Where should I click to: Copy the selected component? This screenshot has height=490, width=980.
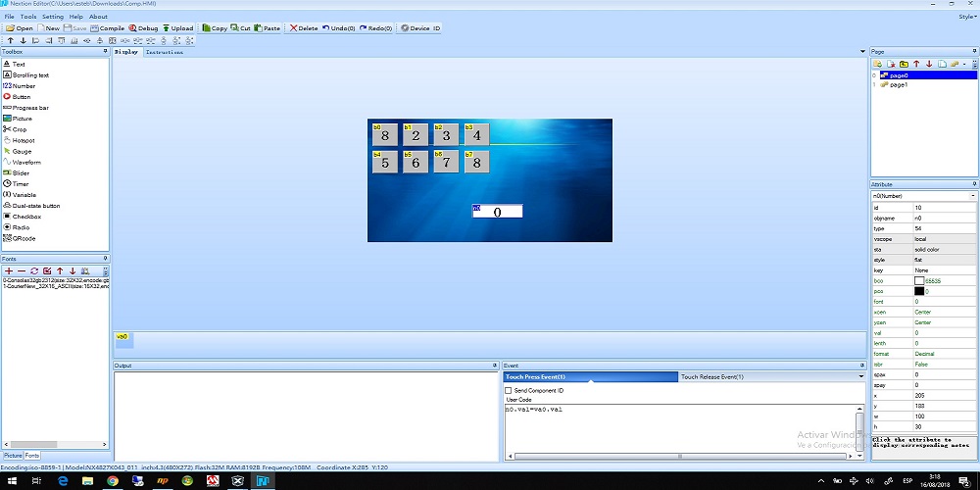click(215, 28)
